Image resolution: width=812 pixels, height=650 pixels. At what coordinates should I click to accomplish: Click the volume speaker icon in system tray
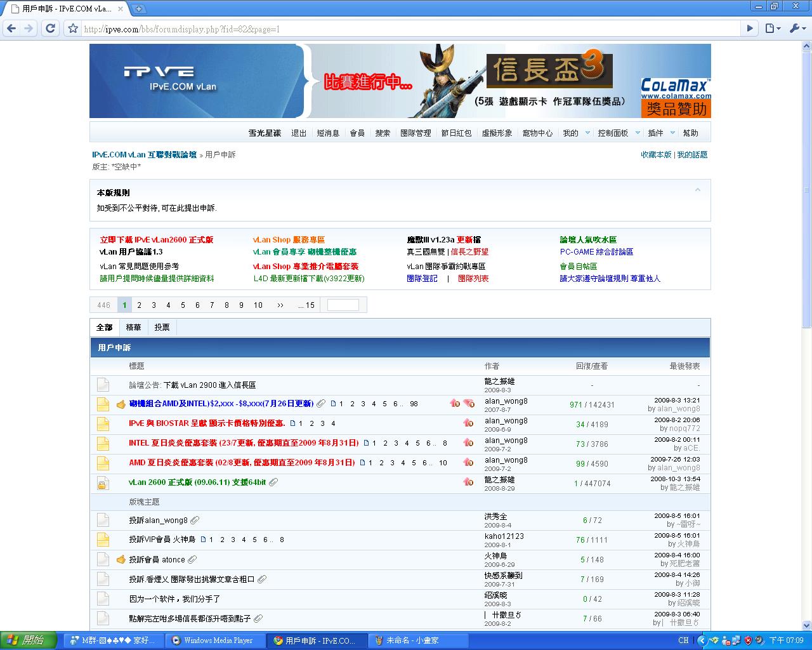click(x=759, y=640)
